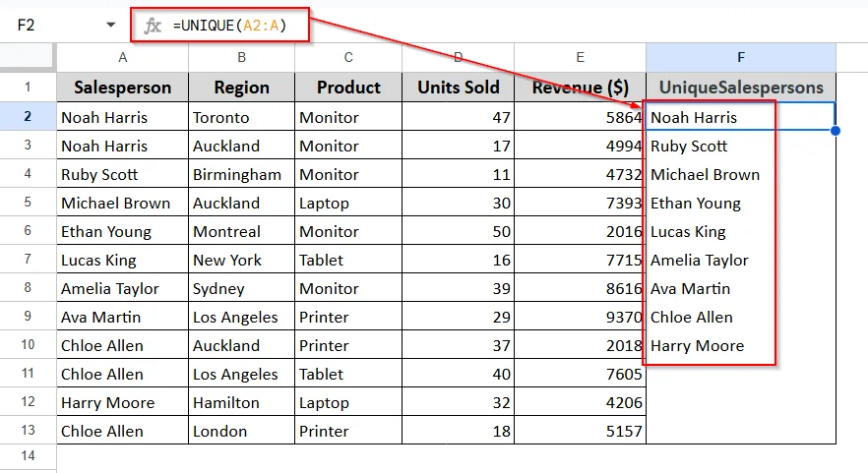Select column A header
The image size is (868, 473).
[122, 58]
